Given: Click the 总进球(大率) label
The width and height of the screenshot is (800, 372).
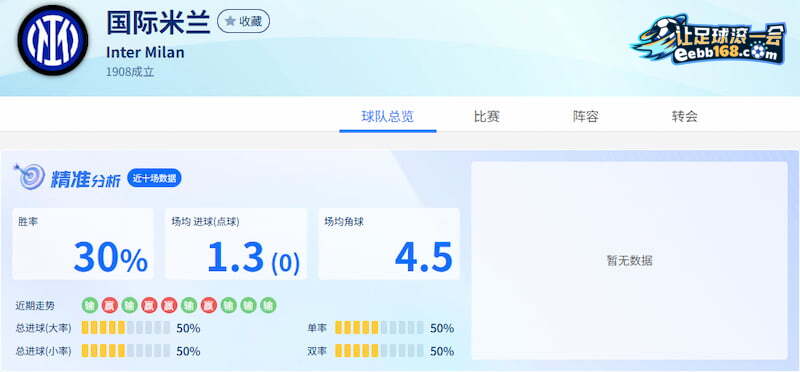Looking at the screenshot, I should (43, 328).
